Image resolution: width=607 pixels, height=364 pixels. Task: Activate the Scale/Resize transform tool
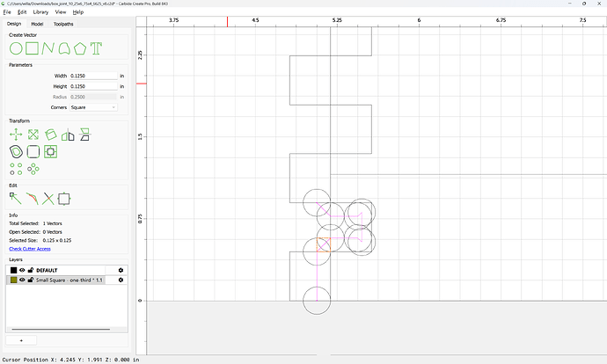33,135
